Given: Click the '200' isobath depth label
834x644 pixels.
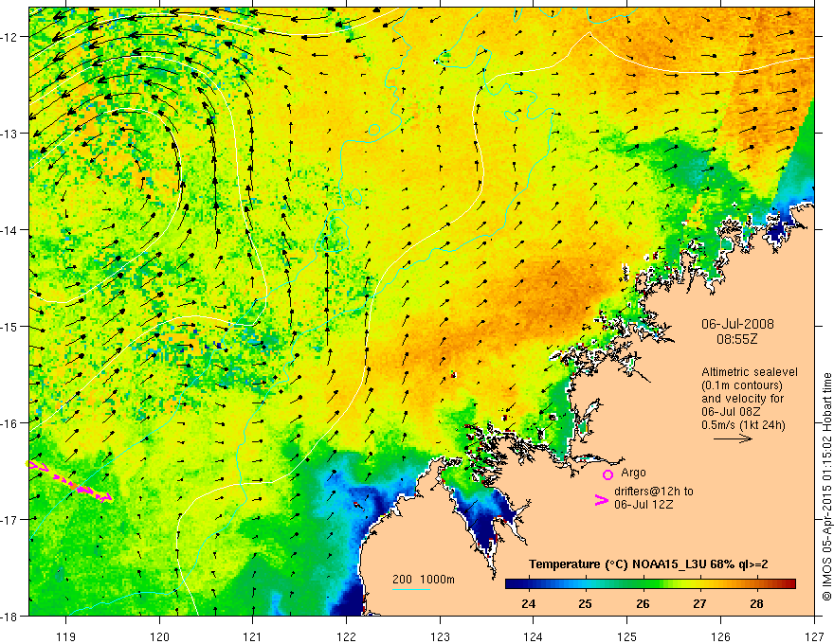Looking at the screenshot, I should (402, 580).
